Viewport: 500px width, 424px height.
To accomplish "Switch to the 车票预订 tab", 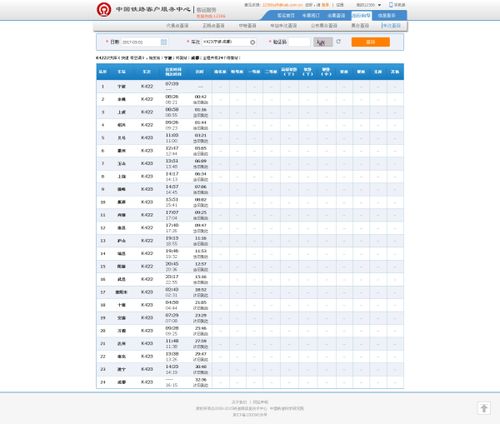I will tap(311, 15).
